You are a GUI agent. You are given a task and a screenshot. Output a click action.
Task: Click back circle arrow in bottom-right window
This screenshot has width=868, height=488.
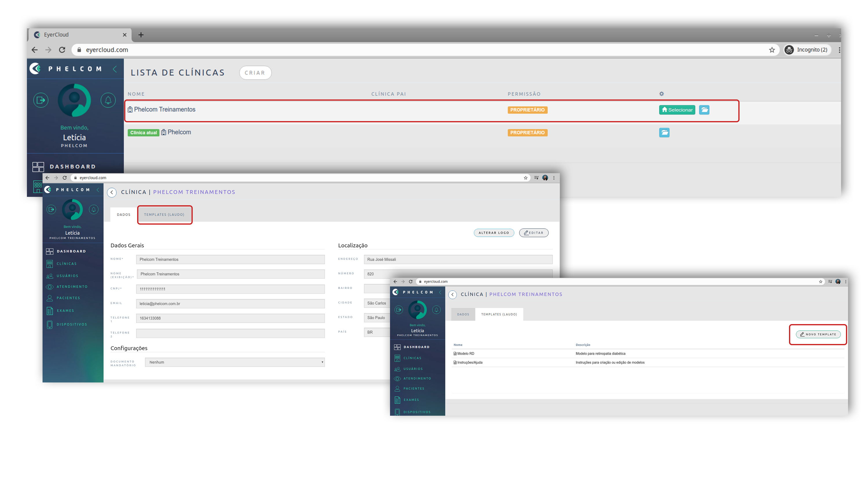pos(453,295)
